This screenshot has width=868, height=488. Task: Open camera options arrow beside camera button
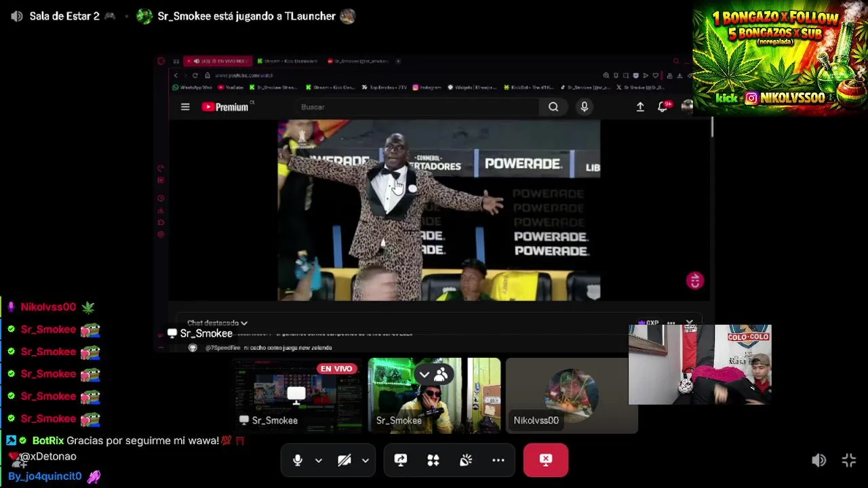click(366, 460)
